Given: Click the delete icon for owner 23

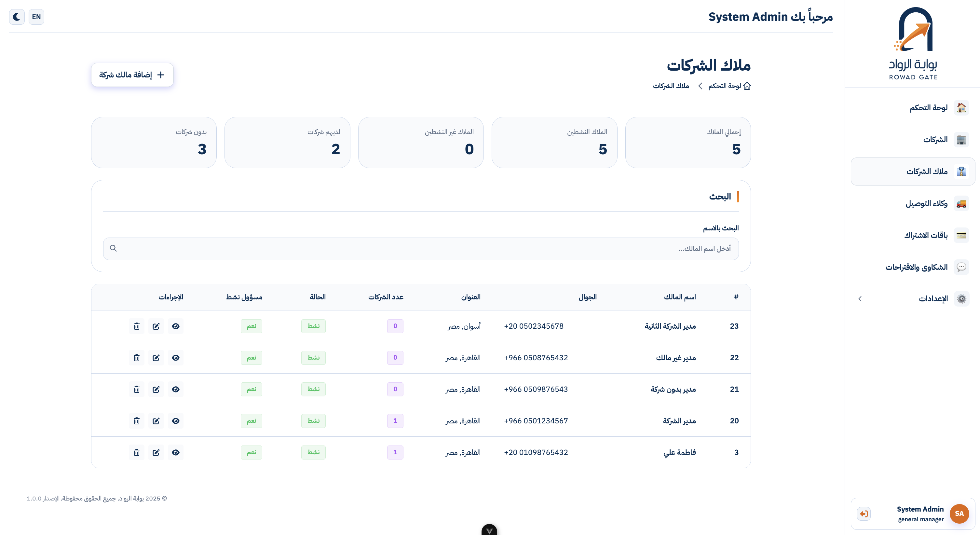Looking at the screenshot, I should click(137, 326).
